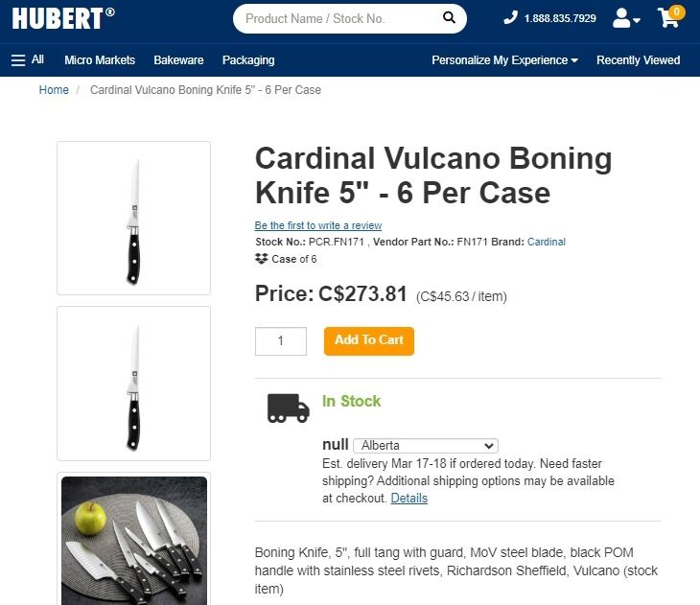
Task: Go to Packaging category
Action: (x=248, y=59)
